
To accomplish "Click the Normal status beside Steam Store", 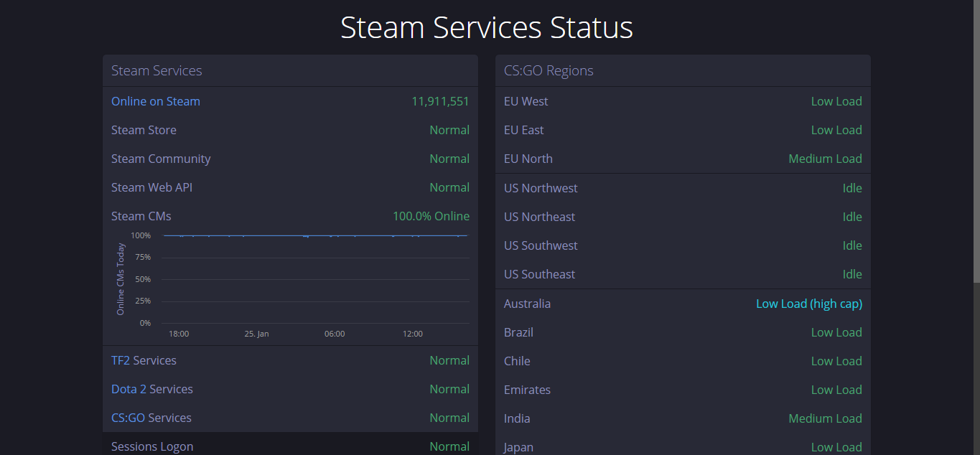I will tap(449, 130).
